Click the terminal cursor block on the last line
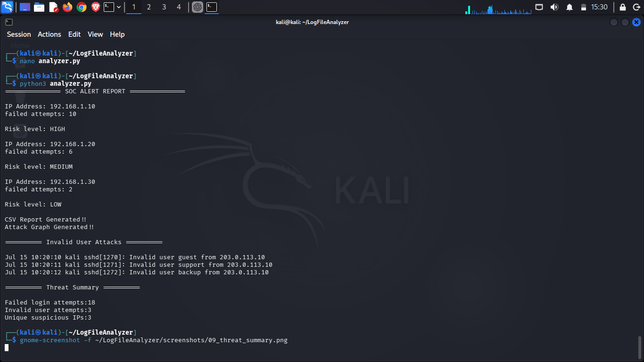The width and height of the screenshot is (644, 362). point(7,348)
